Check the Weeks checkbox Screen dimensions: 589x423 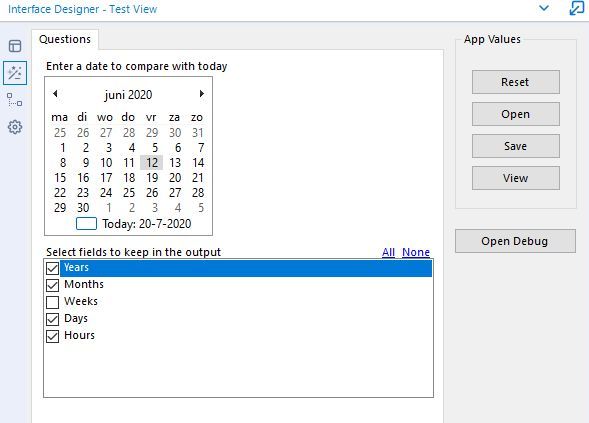tap(53, 302)
